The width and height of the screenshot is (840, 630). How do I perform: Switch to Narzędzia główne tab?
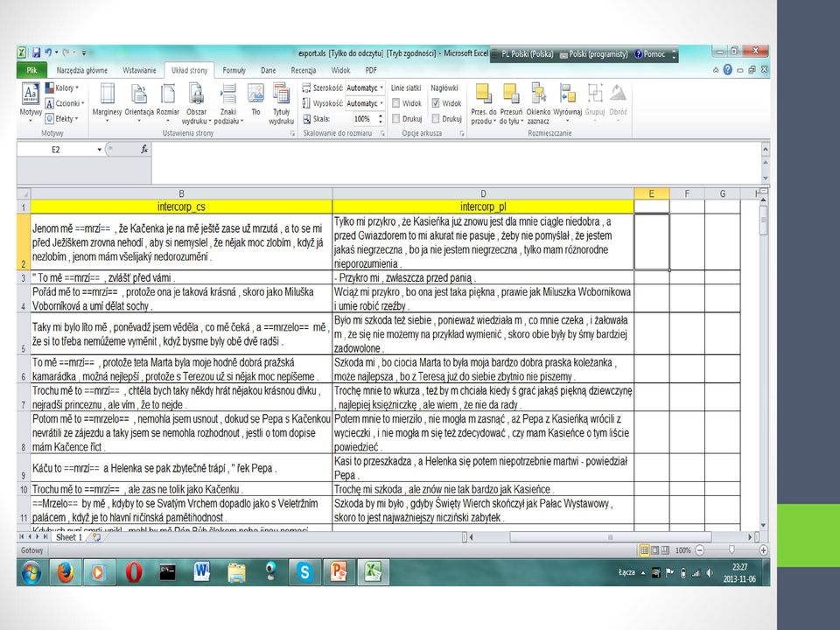tap(82, 70)
